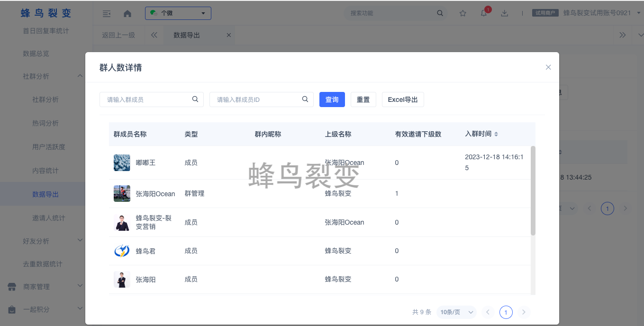This screenshot has width=644, height=326.
Task: Close the 群人数详情 dialog
Action: coord(548,67)
